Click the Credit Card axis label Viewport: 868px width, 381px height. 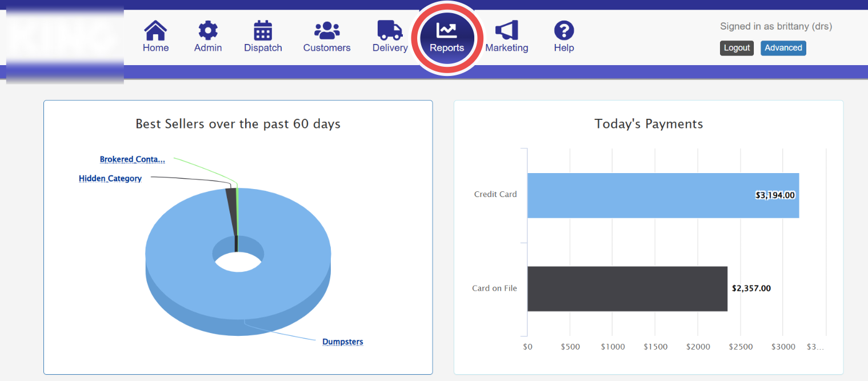tap(495, 194)
